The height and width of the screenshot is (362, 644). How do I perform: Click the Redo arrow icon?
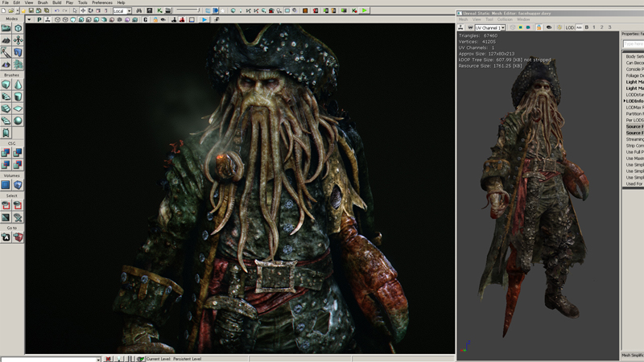coord(64,10)
